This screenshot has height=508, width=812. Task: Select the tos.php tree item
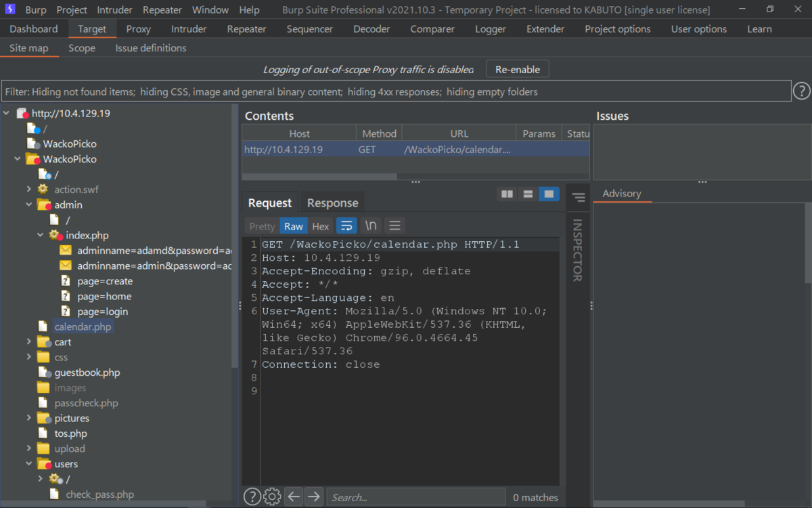70,433
